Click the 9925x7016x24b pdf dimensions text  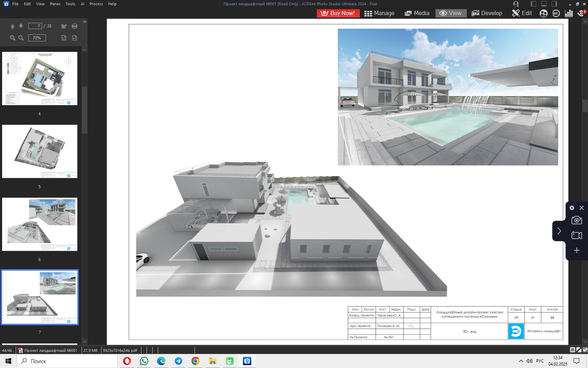[120, 350]
